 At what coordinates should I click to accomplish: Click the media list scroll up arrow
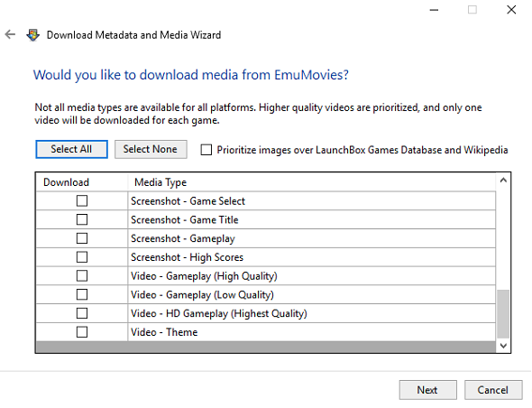click(x=503, y=181)
